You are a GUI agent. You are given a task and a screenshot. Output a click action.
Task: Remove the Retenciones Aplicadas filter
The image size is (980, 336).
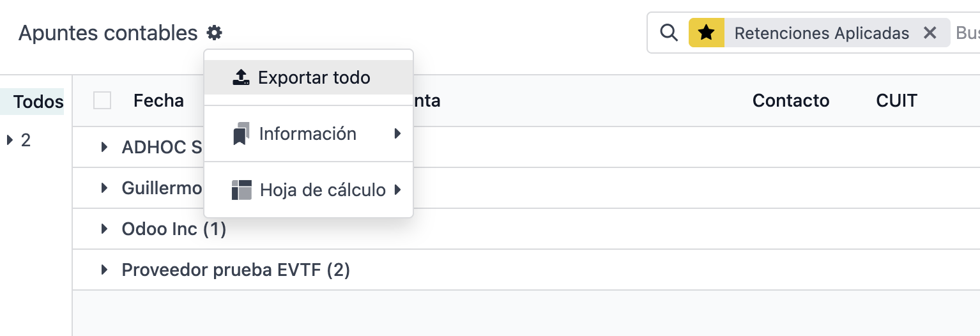pos(930,33)
